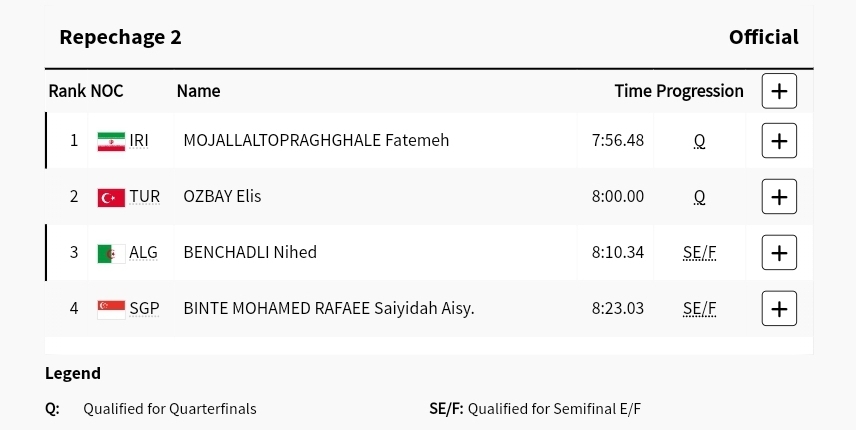Click the Q progression for Iran's rower
The width and height of the screenshot is (856, 430).
click(699, 141)
